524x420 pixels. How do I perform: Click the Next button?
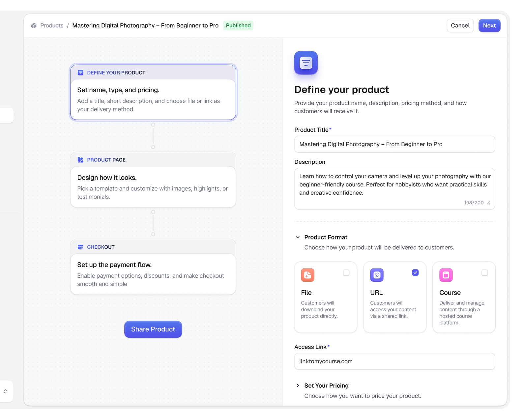[489, 26]
